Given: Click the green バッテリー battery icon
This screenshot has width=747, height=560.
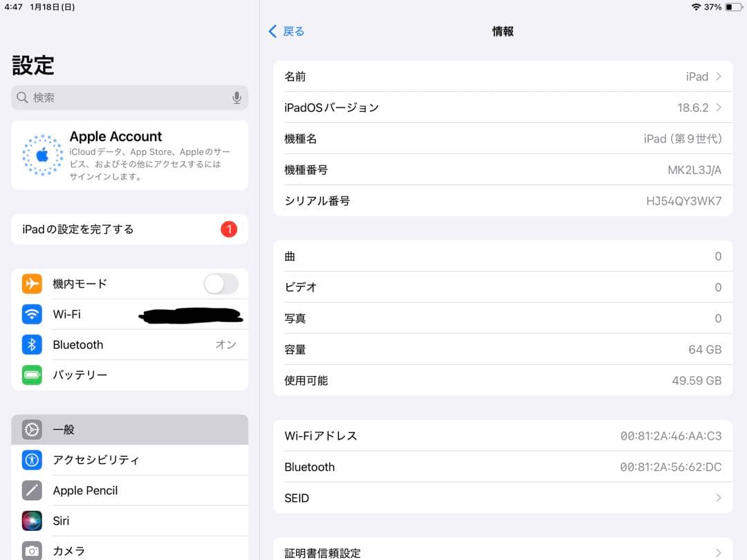Looking at the screenshot, I should click(x=31, y=375).
